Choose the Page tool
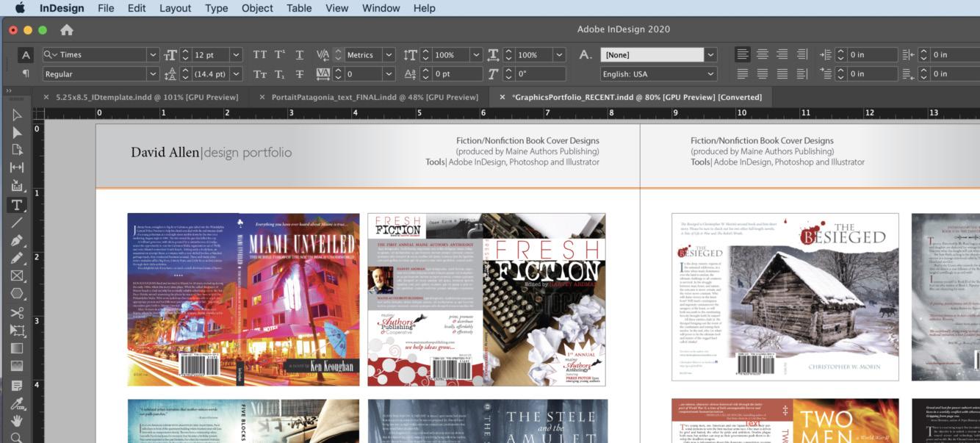The image size is (980, 443). (x=16, y=150)
